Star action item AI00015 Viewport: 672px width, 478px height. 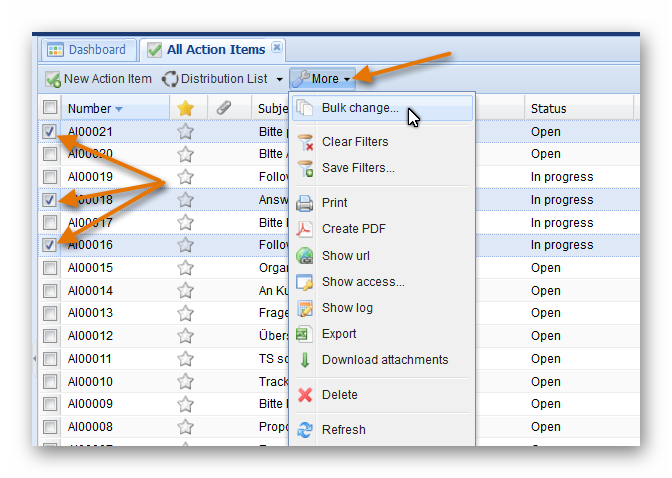[x=185, y=268]
